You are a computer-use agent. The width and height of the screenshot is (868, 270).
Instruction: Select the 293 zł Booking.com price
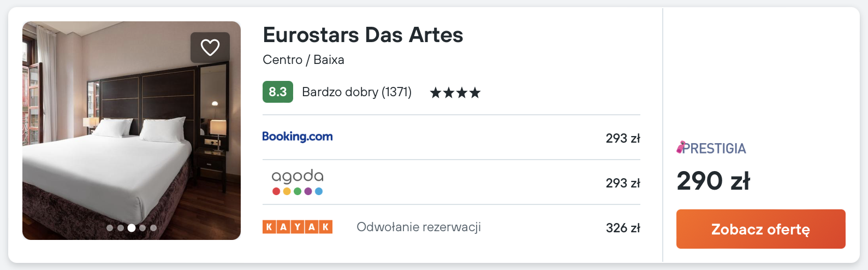623,138
